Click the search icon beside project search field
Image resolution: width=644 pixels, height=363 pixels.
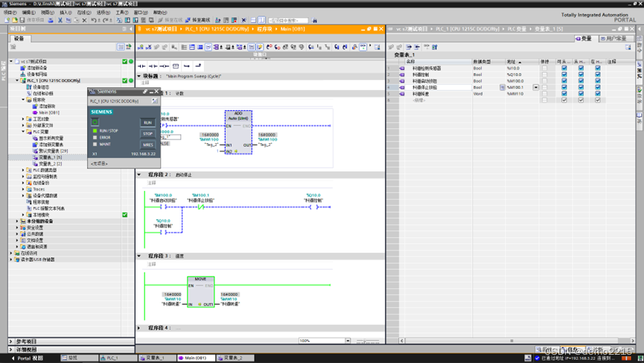314,19
